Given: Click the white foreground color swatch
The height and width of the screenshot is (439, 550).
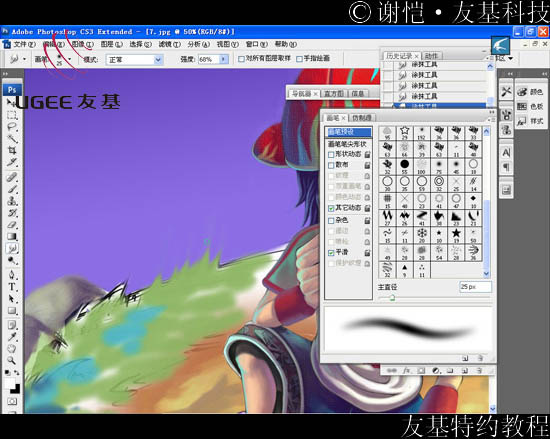Looking at the screenshot, I should (x=9, y=383).
